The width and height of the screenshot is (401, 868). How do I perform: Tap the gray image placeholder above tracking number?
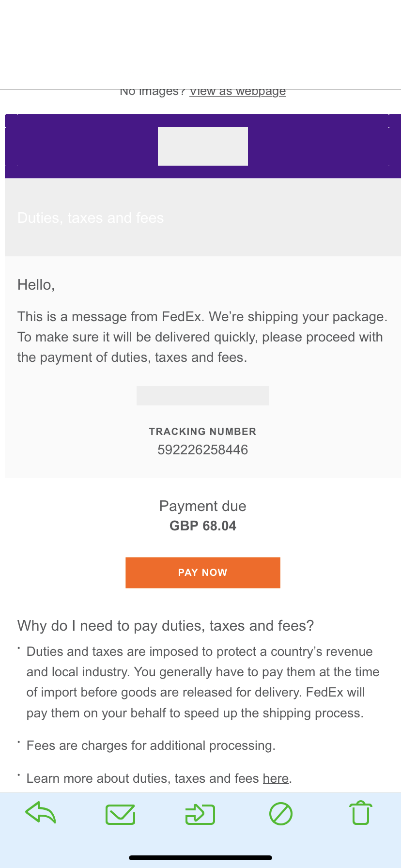[202, 395]
